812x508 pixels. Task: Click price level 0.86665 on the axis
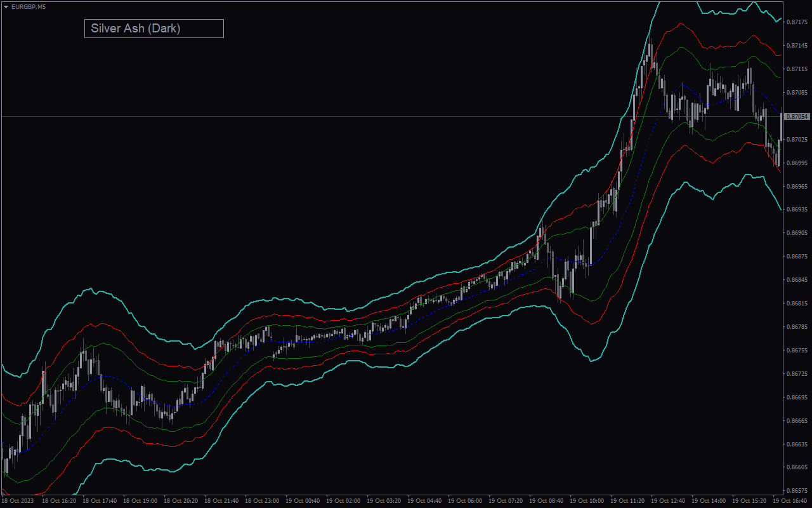[x=797, y=421]
